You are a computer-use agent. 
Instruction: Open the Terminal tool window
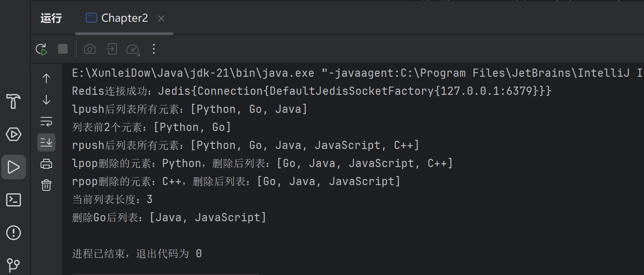14,200
